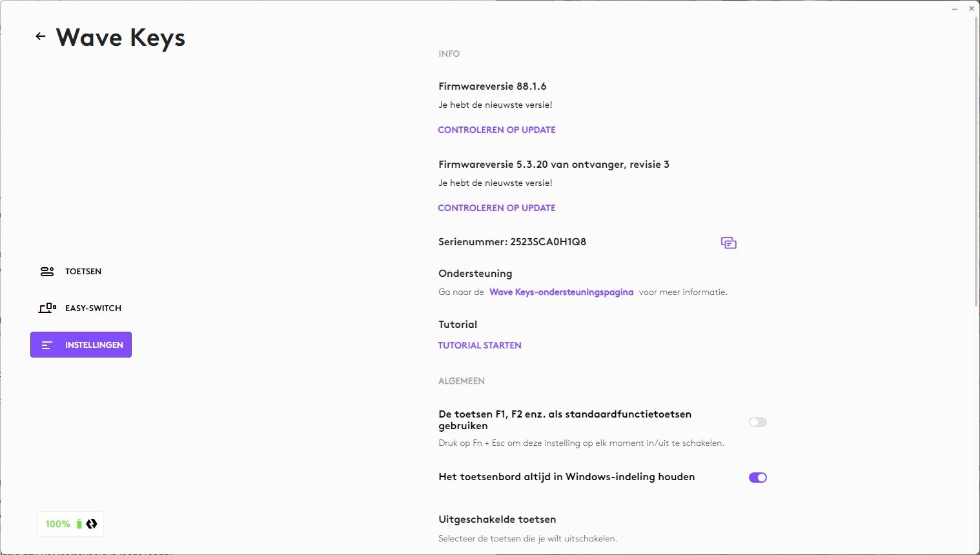The width and height of the screenshot is (980, 555).
Task: Check for update under Firmwareversie 88.1.6
Action: (496, 130)
